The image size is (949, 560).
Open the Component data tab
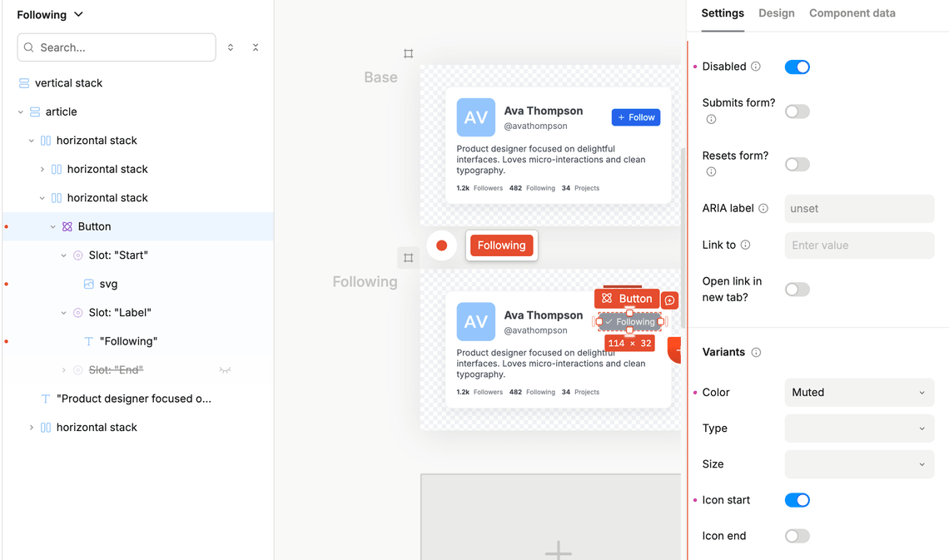click(x=852, y=13)
